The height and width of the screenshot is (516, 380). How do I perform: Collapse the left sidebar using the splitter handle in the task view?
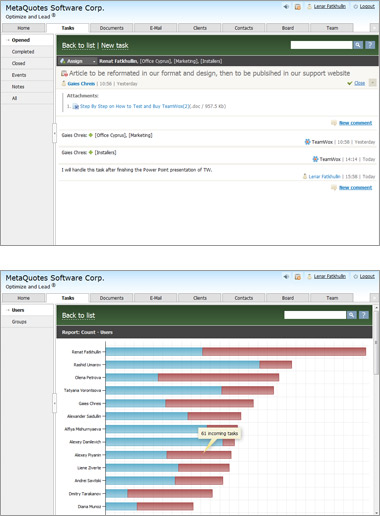point(55,133)
